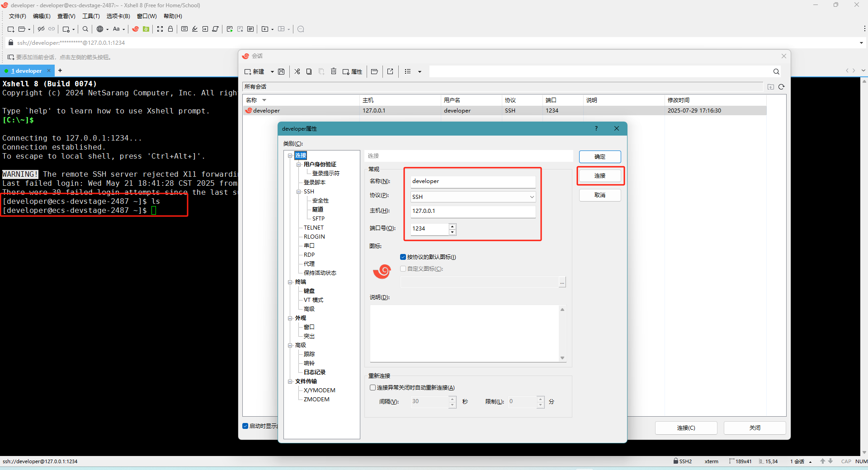Collapse the 终端 tree node
868x470 pixels.
290,282
